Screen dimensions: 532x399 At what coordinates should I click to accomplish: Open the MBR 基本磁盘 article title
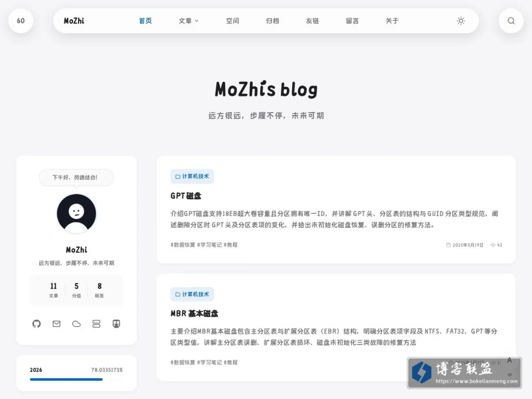pyautogui.click(x=194, y=314)
